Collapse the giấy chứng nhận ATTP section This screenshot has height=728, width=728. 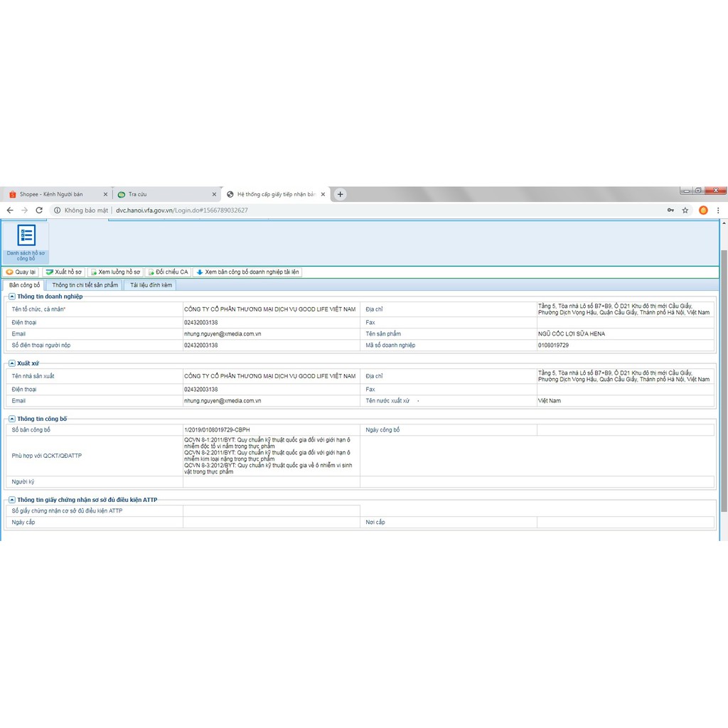point(12,500)
